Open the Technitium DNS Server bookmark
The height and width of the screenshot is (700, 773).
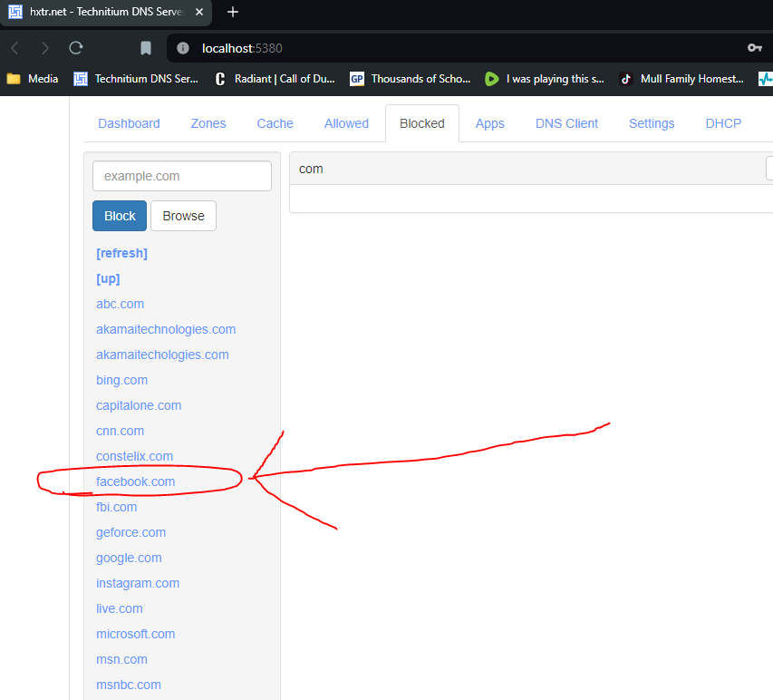tap(136, 79)
